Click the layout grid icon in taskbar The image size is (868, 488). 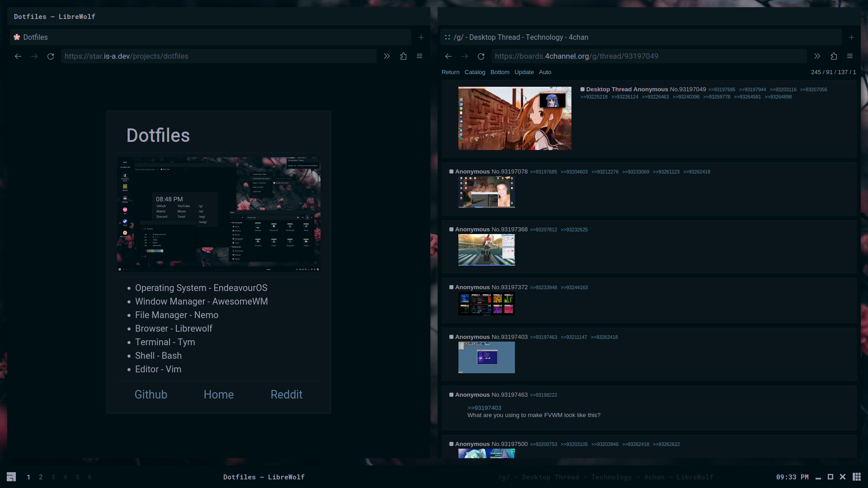pyautogui.click(x=856, y=477)
